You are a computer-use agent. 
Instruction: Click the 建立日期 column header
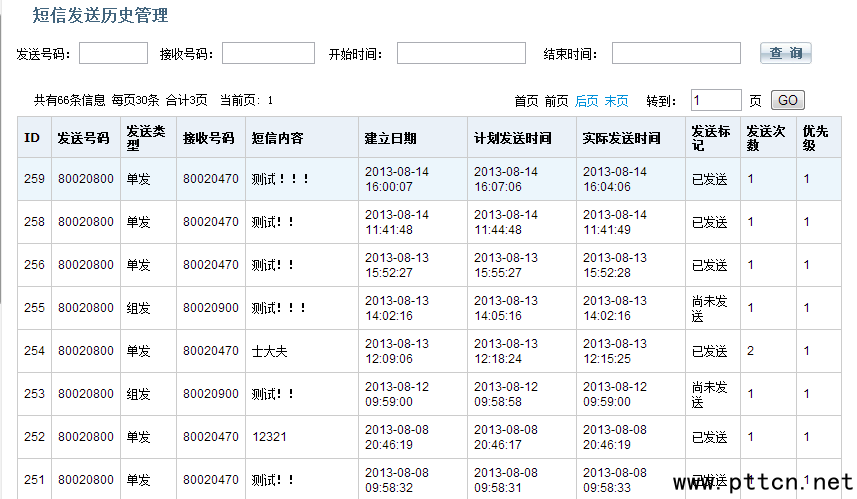390,138
